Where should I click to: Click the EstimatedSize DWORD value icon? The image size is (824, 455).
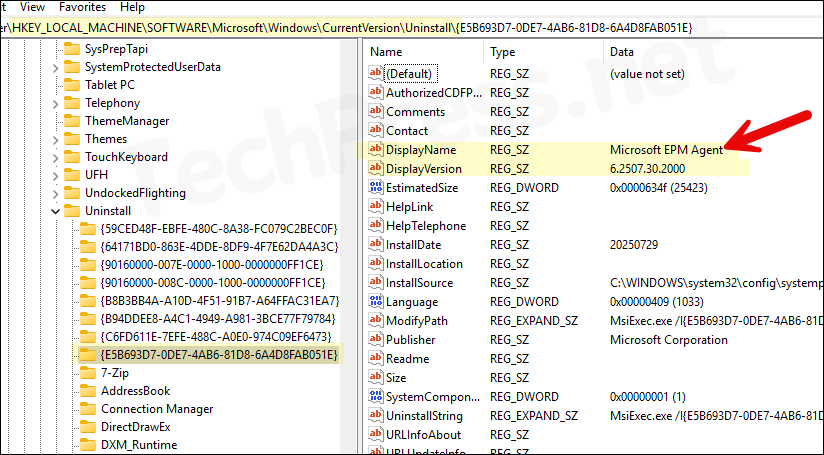pyautogui.click(x=375, y=187)
